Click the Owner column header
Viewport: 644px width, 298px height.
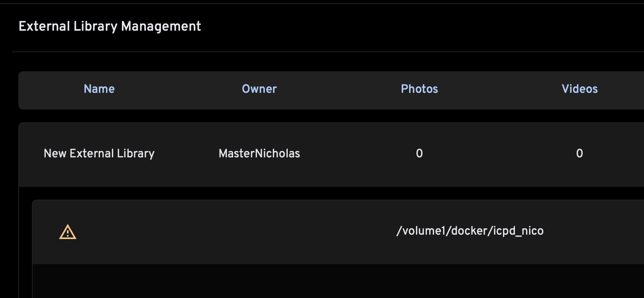[259, 89]
